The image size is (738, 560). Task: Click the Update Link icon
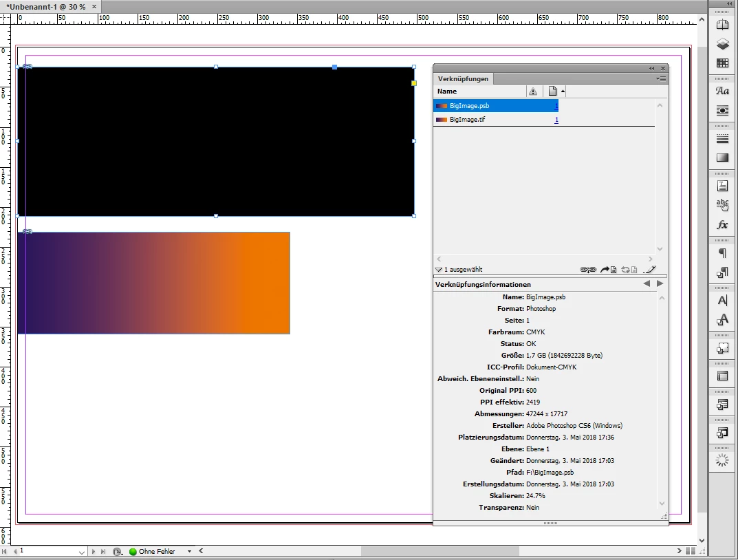(x=629, y=270)
